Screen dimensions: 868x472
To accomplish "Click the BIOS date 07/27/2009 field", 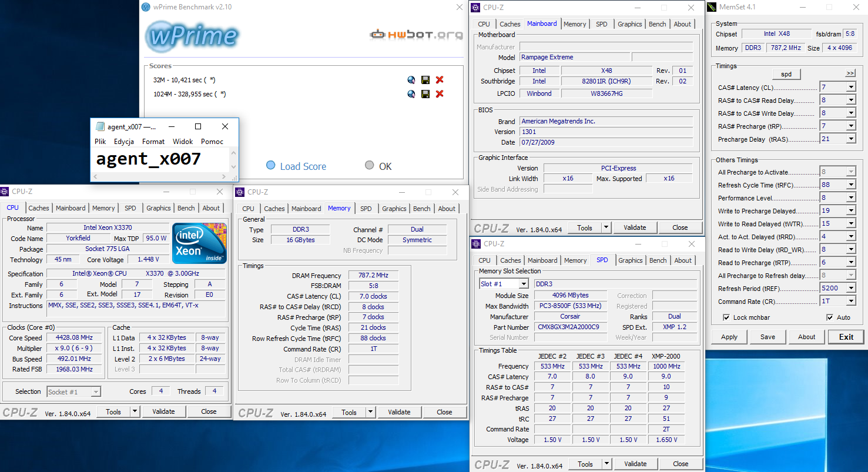I will pyautogui.click(x=606, y=142).
